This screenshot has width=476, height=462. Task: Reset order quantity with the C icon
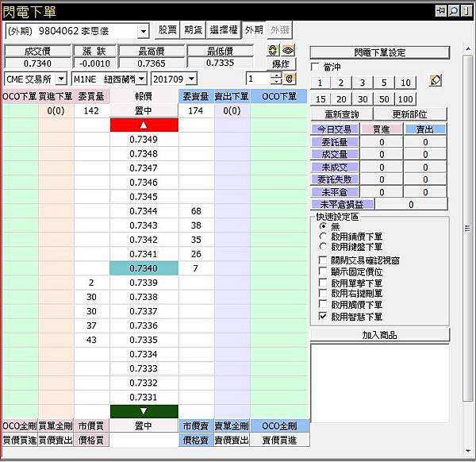290,79
